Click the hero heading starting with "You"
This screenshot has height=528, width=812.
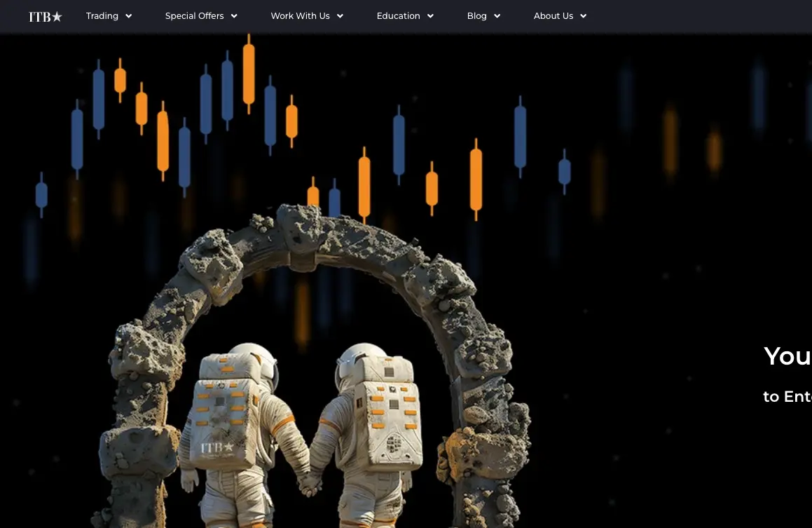(x=787, y=356)
